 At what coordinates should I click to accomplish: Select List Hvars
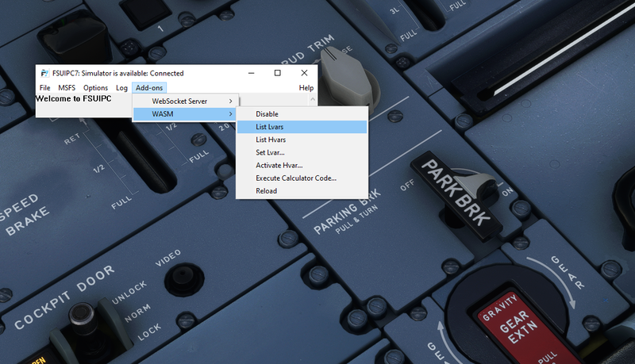[302, 140]
